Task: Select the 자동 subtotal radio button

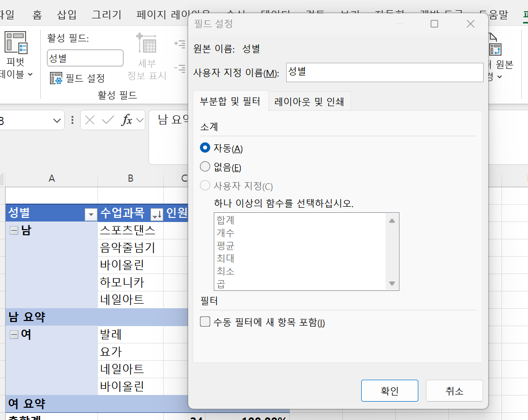Action: click(205, 148)
